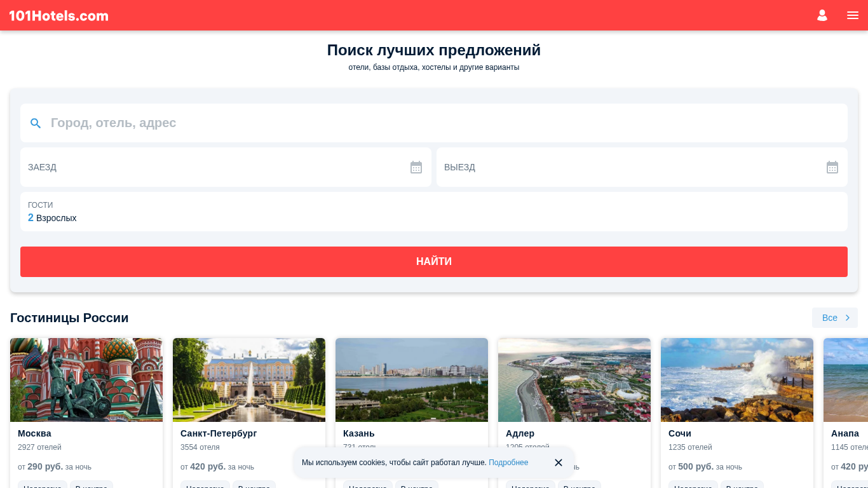Open the hamburger menu
Viewport: 868px width, 488px height.
point(853,15)
